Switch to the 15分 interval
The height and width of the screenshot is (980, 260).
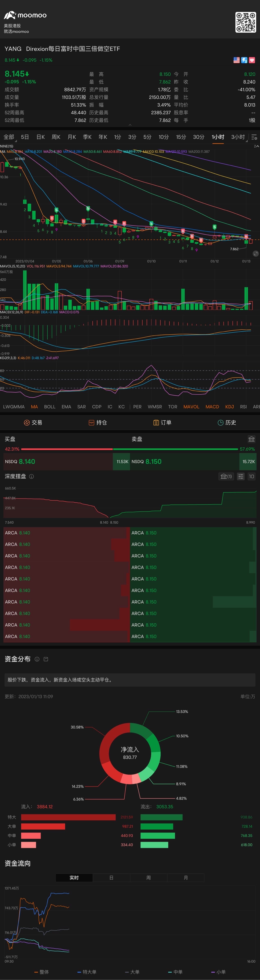[181, 137]
